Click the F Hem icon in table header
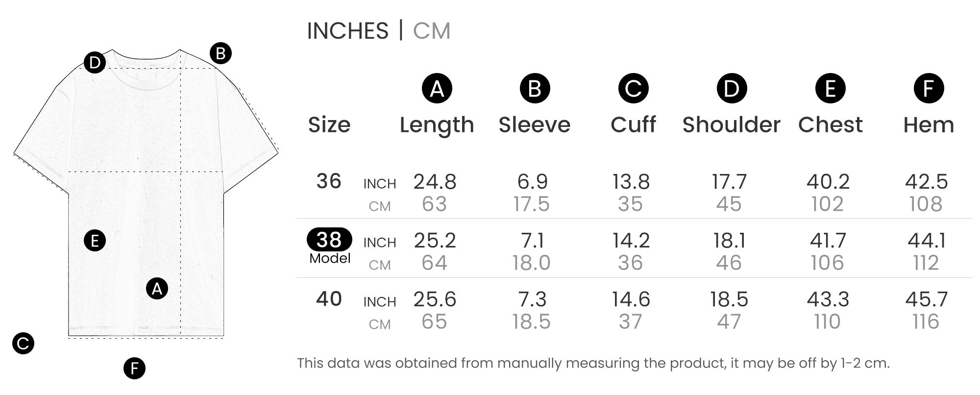This screenshot has height=395, width=980. click(x=929, y=89)
